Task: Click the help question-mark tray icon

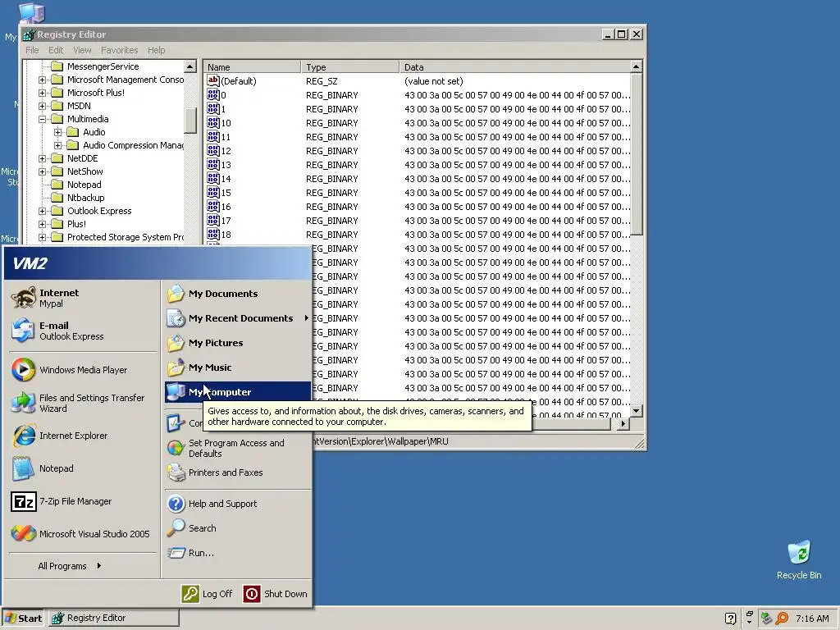Action: pos(730,619)
